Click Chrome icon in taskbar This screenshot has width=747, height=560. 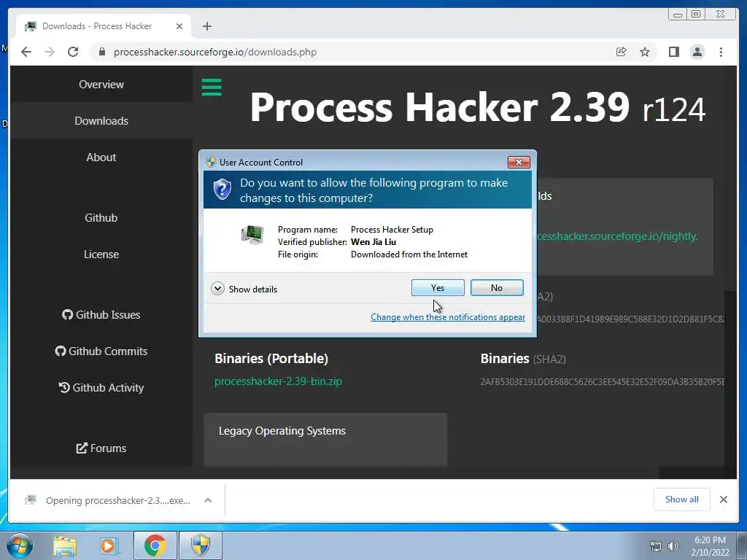pos(155,545)
